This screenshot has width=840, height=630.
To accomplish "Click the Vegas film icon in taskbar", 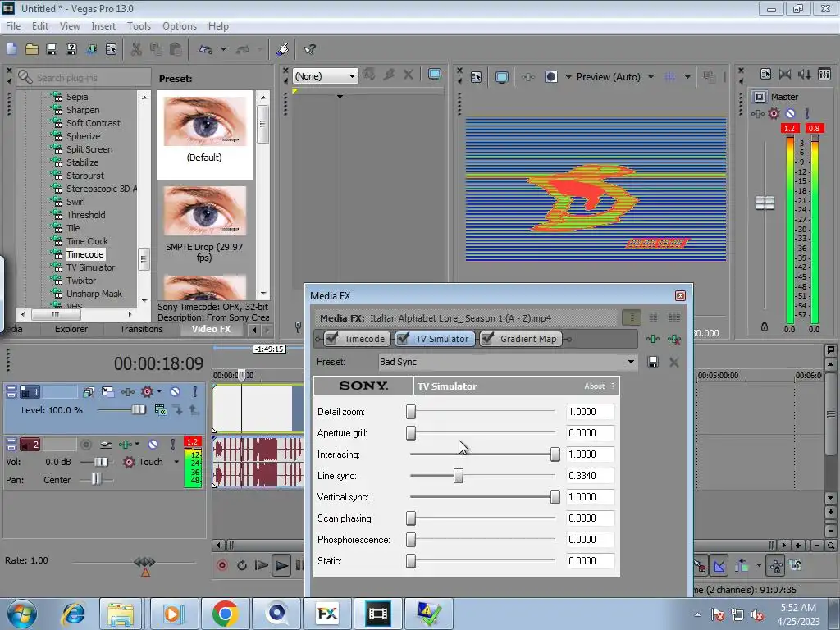I will (x=377, y=614).
